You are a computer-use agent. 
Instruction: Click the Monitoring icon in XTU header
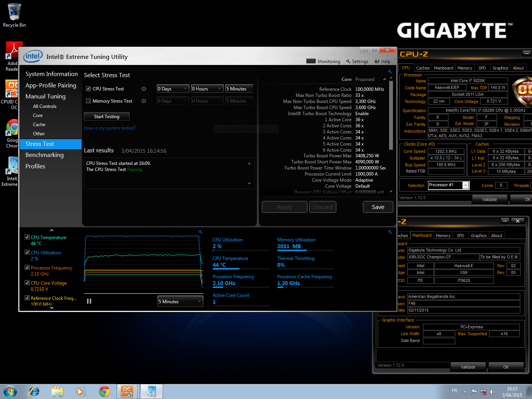311,61
